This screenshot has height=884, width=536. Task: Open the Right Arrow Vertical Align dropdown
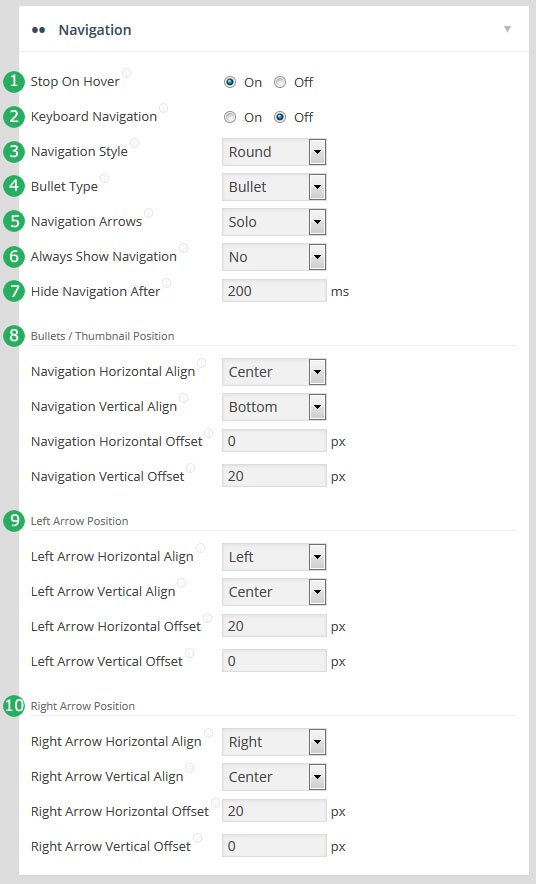274,777
